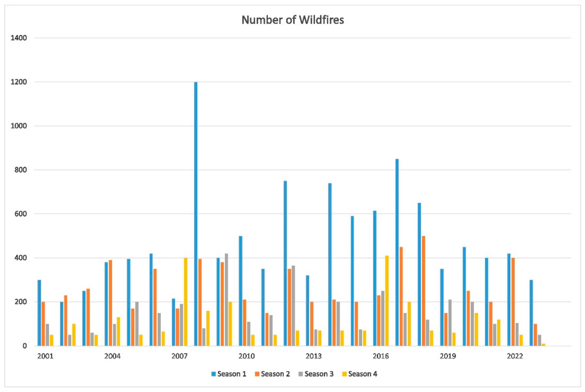585x392 pixels.
Task: Click the 2010 x-axis label
Action: click(x=247, y=356)
